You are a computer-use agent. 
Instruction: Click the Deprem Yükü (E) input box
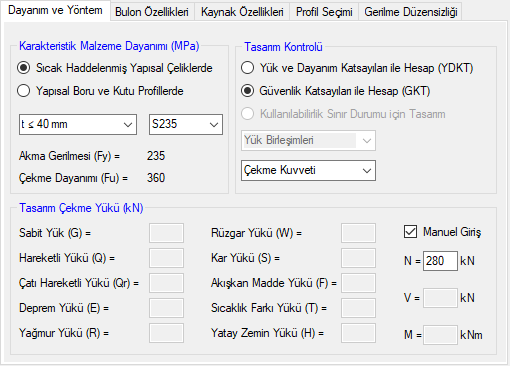click(x=166, y=308)
